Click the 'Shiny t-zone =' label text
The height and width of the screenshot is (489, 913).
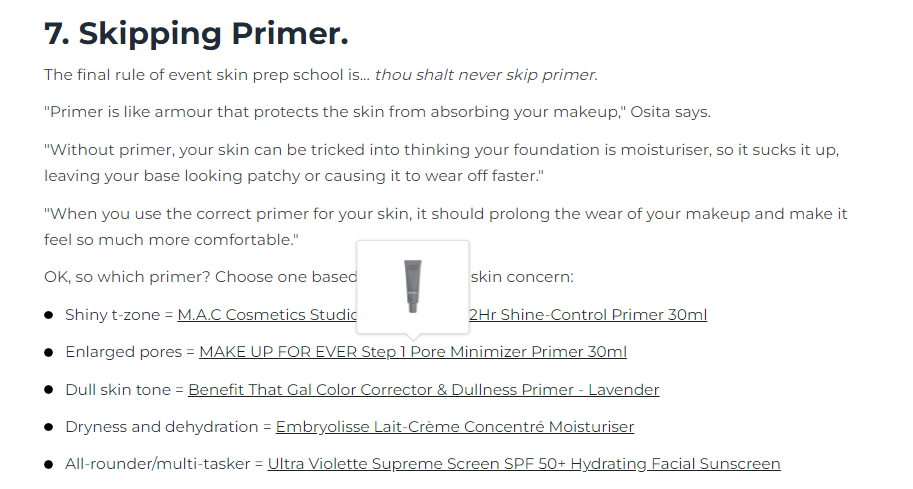(x=118, y=315)
